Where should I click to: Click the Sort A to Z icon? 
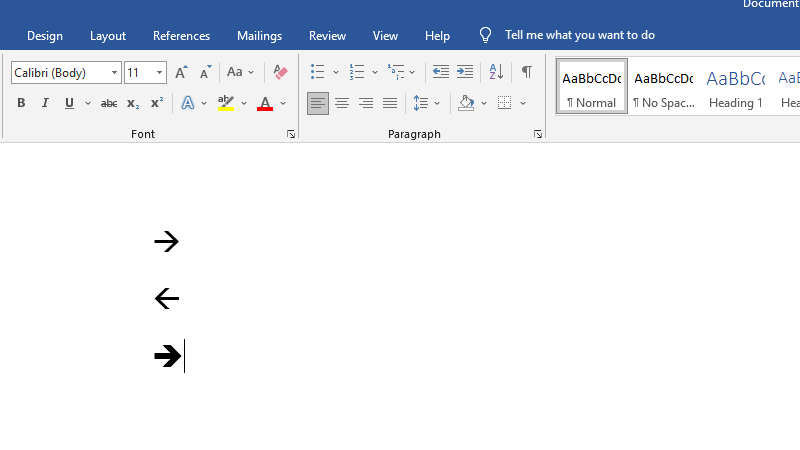click(x=496, y=72)
